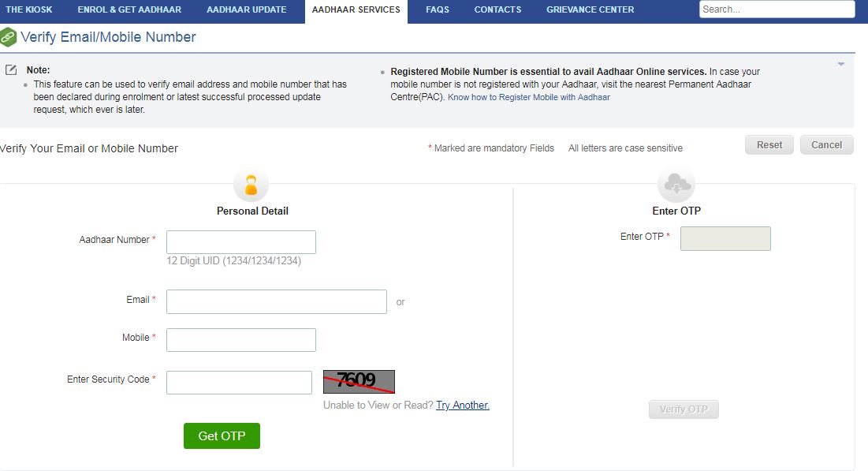Screen dimensions: 868x471
Task: Click the Verify OTP button
Action: 683,409
